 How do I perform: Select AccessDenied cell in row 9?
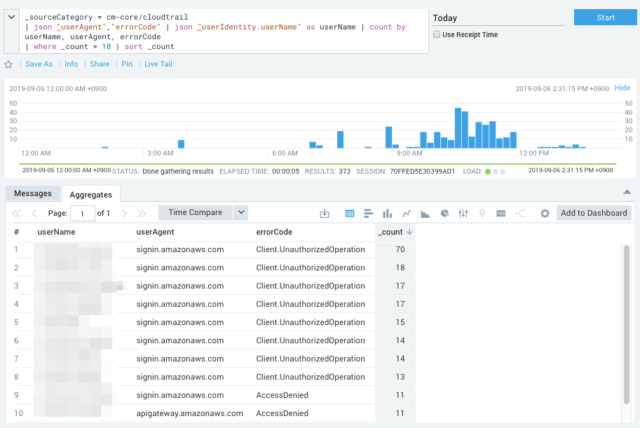coord(282,395)
